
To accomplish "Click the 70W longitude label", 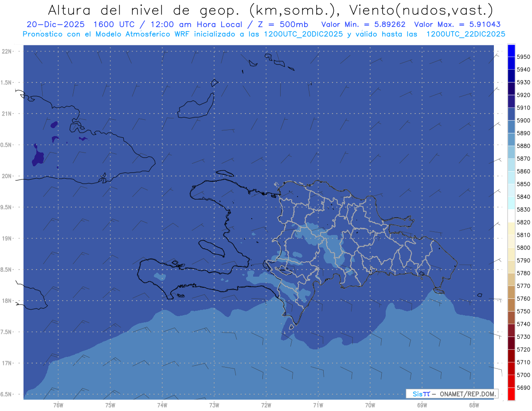I will click(370, 405).
